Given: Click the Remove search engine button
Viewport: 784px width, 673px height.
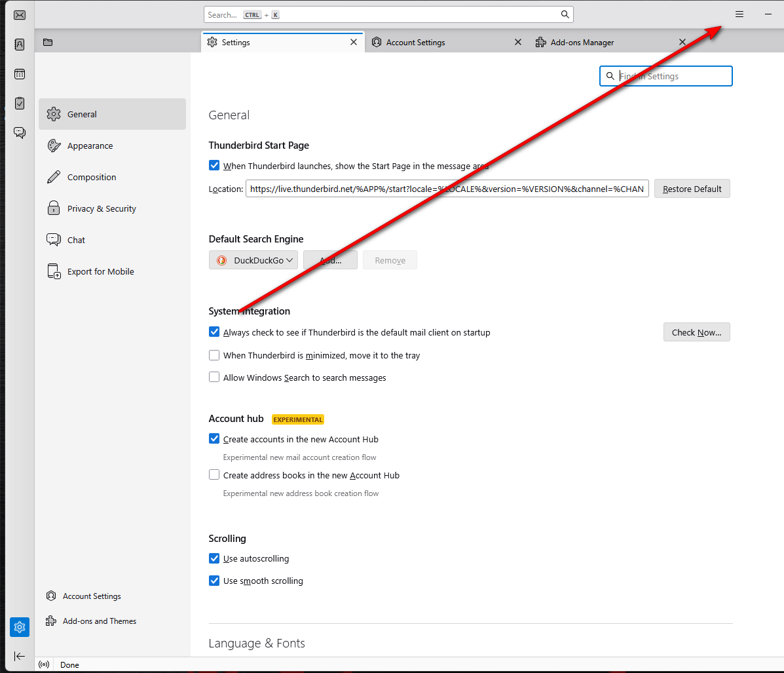Looking at the screenshot, I should click(390, 260).
